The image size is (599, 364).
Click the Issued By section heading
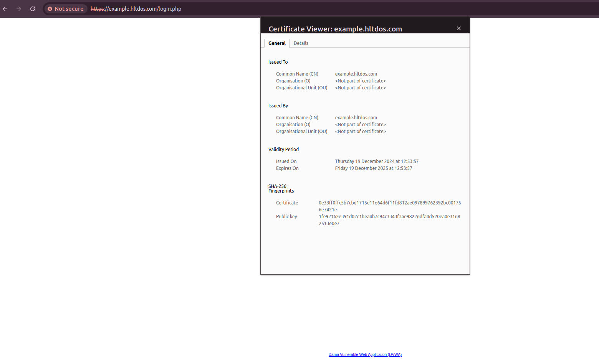[278, 106]
